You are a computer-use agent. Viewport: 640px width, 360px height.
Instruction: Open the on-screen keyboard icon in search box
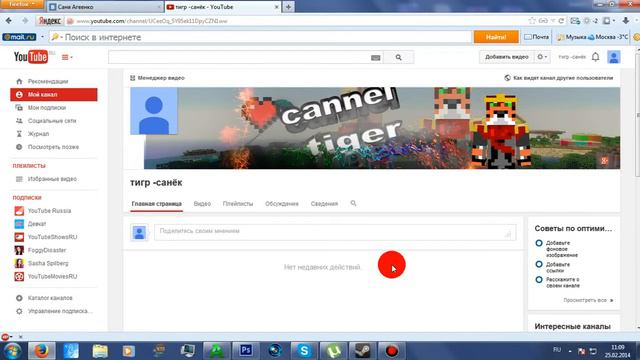(x=376, y=58)
